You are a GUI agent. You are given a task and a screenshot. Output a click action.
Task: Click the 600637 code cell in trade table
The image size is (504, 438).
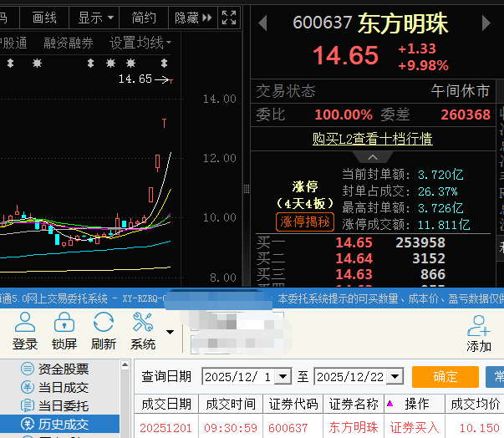point(288,428)
